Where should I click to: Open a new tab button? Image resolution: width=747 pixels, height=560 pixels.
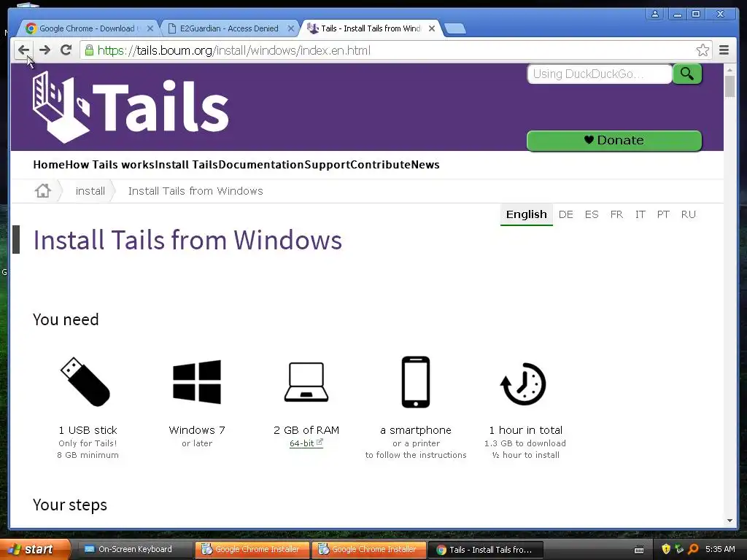coord(455,28)
